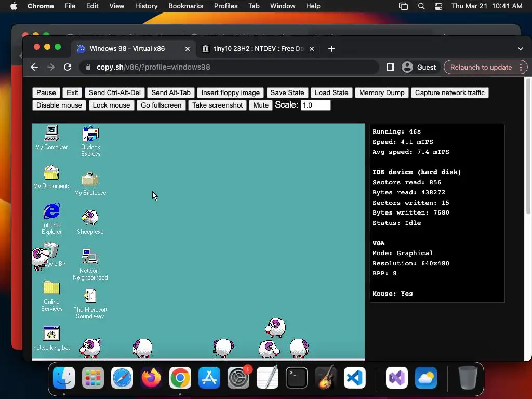Click the copy.sh address bar
The width and height of the screenshot is (532, 399).
pyautogui.click(x=229, y=67)
